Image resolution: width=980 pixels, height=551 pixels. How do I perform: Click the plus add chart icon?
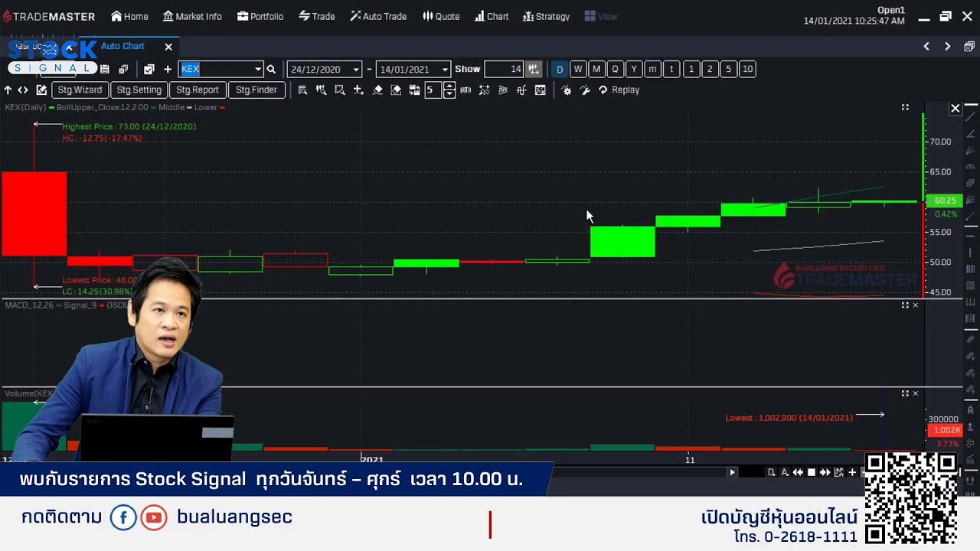[167, 69]
